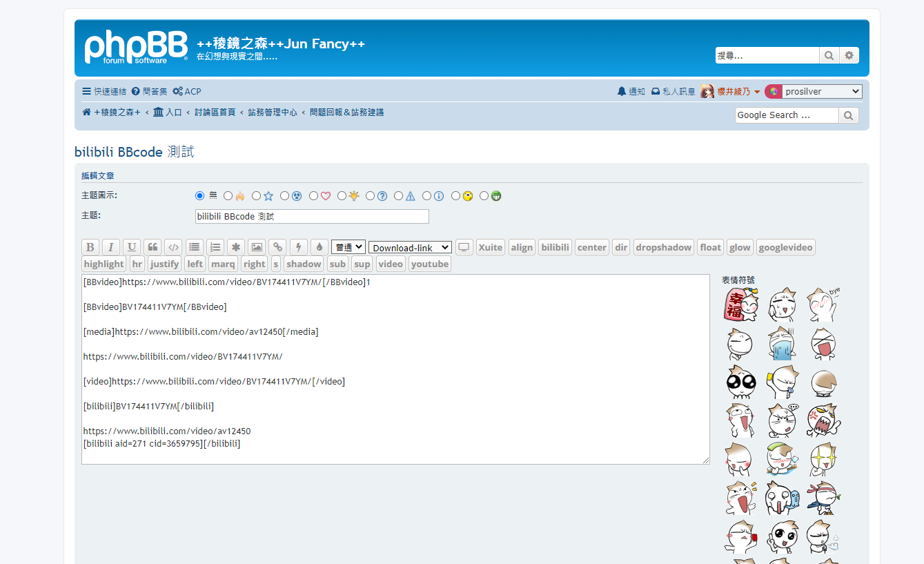Add a list item with the asterisk icon
This screenshot has width=924, height=564.
click(236, 247)
